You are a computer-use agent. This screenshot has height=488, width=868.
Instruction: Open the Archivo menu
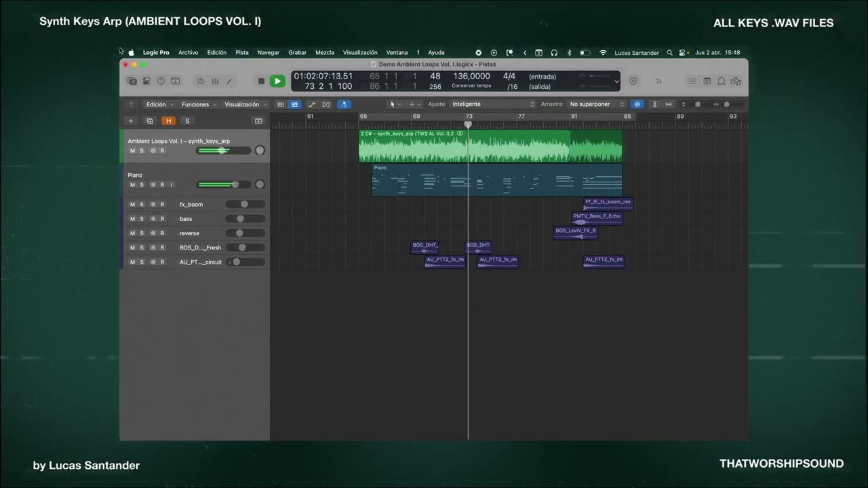[x=189, y=52]
